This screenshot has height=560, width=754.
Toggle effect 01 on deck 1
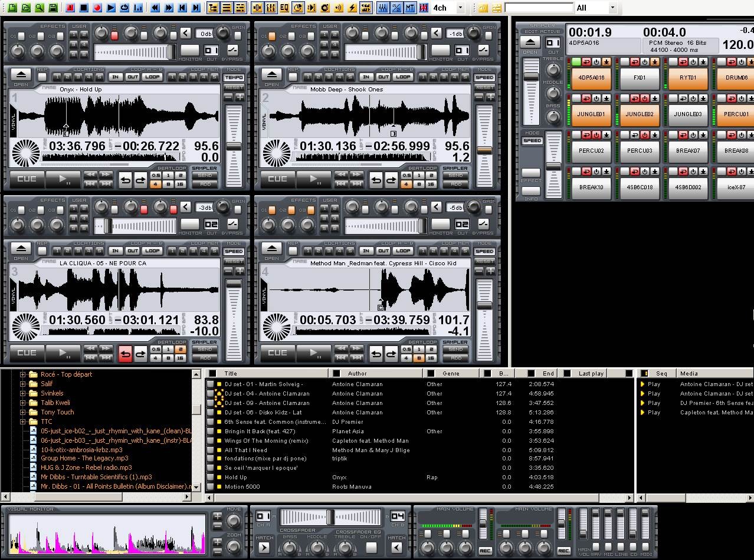(21, 37)
